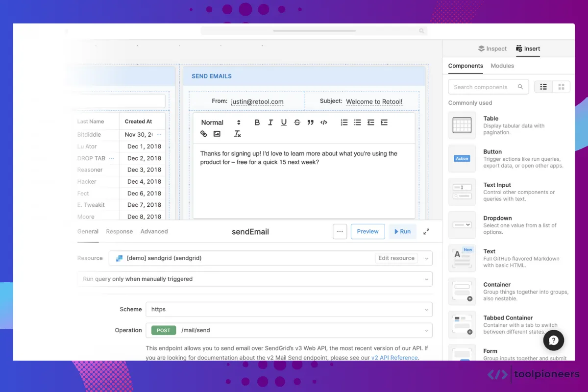Apply underline formatting in email editor
The image size is (588, 392).
pos(284,122)
